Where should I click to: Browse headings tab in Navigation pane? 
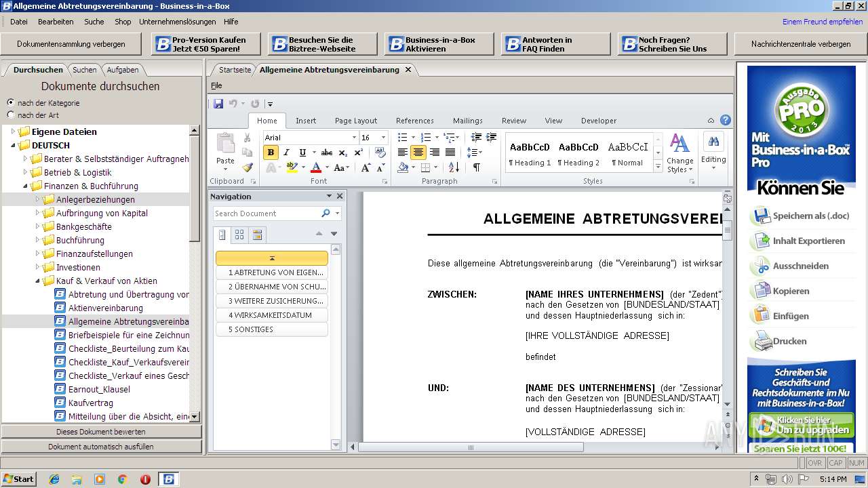pyautogui.click(x=222, y=235)
